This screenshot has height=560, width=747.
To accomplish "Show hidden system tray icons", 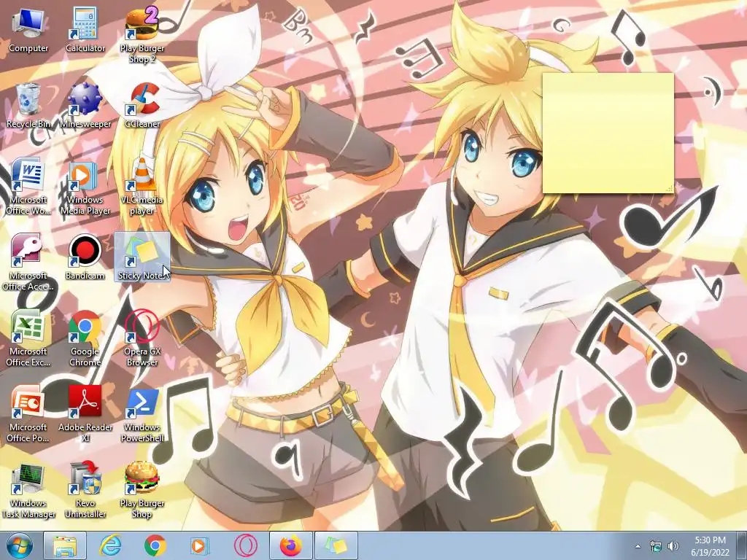I will tap(638, 546).
